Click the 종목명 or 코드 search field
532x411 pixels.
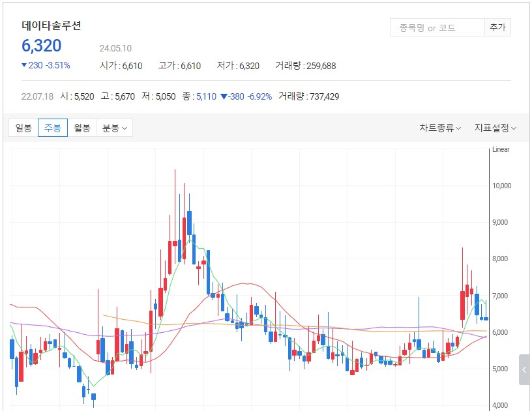tap(437, 28)
